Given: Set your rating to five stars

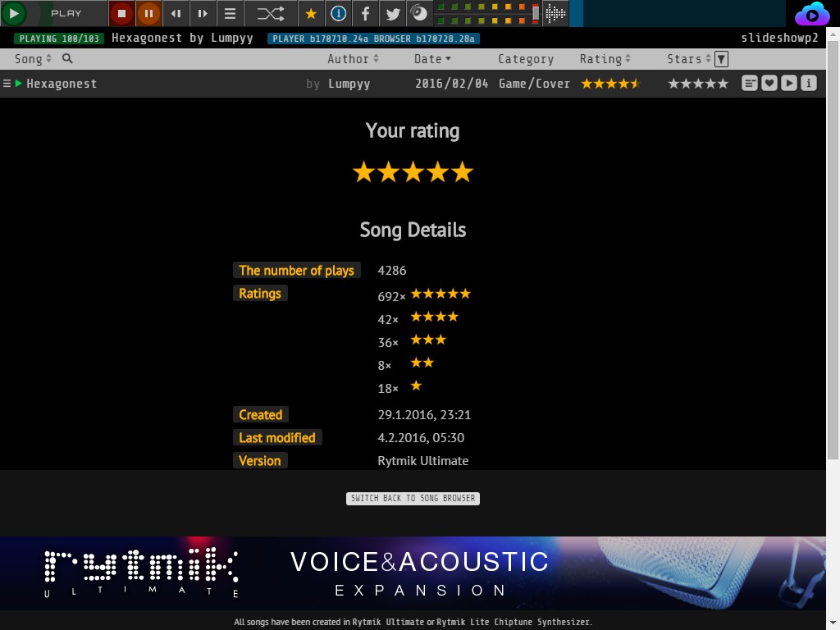Looking at the screenshot, I should pyautogui.click(x=463, y=172).
